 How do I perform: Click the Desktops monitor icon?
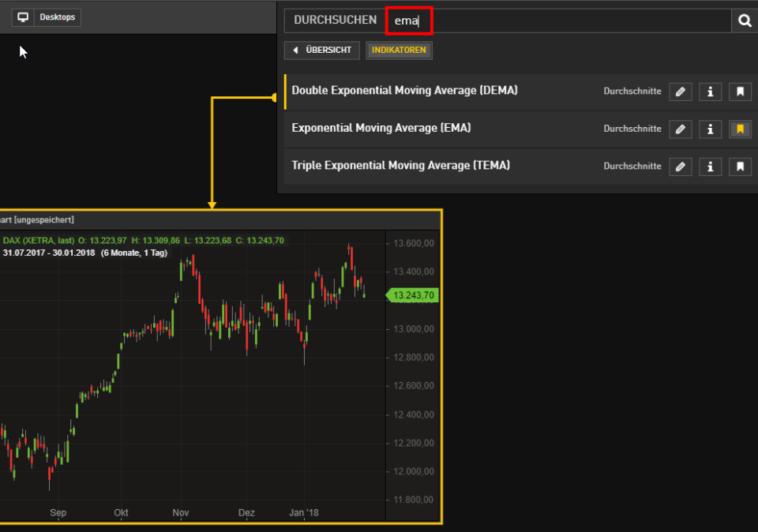24,17
